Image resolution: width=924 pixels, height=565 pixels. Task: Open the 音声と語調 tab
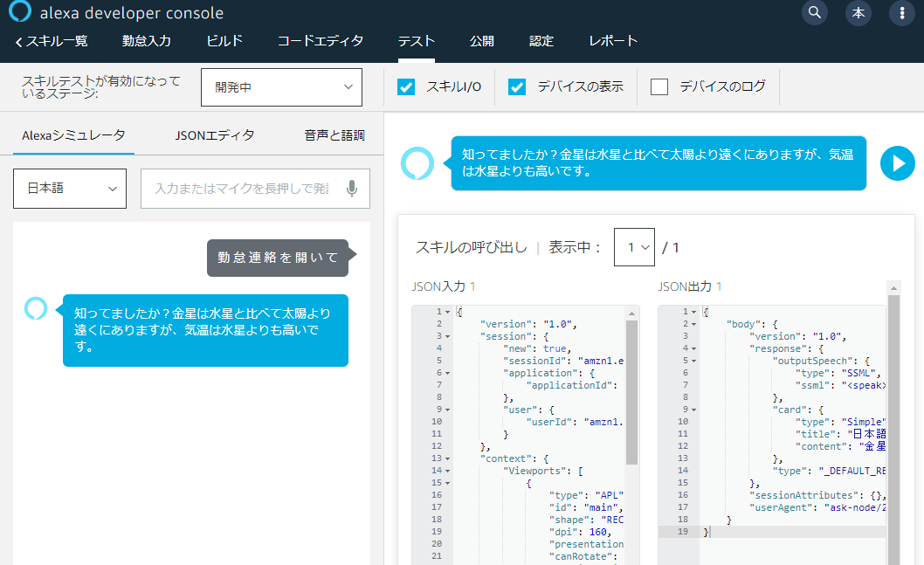pyautogui.click(x=334, y=135)
